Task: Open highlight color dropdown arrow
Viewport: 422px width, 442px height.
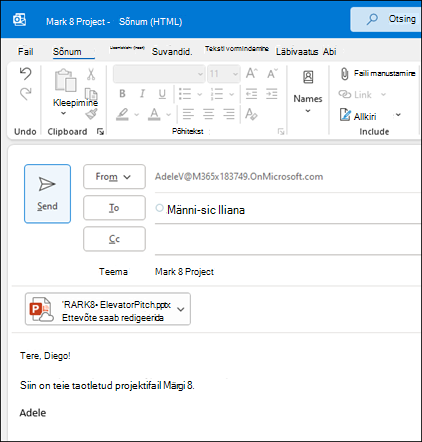Action: (x=136, y=115)
